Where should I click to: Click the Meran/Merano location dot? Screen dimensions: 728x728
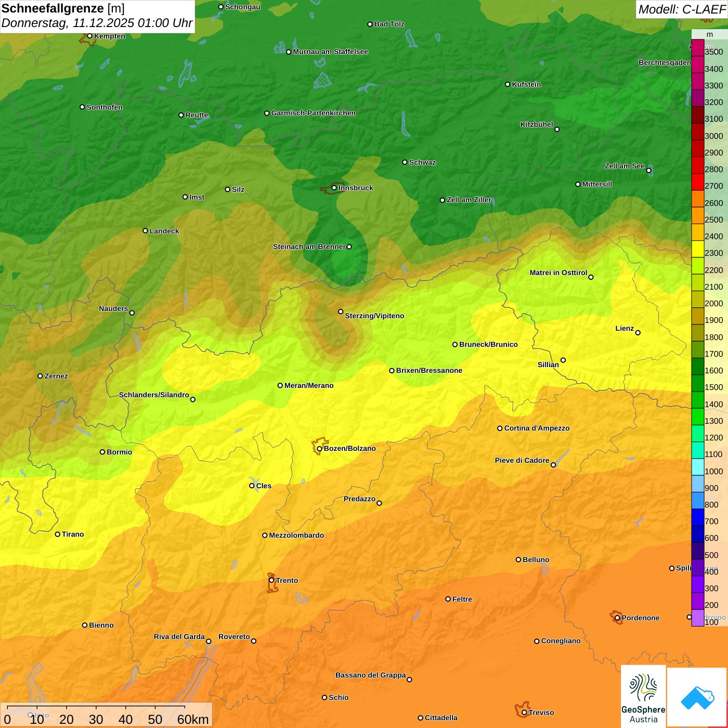coord(280,385)
